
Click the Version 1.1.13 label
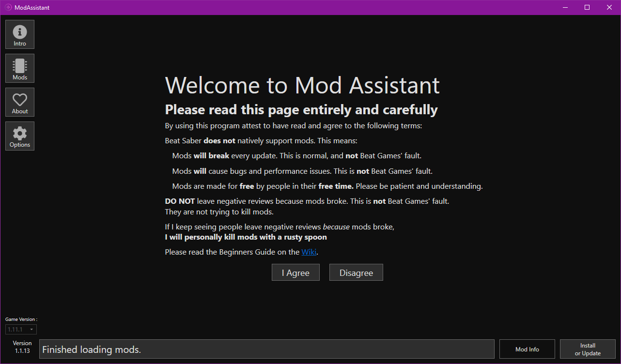[22, 347]
